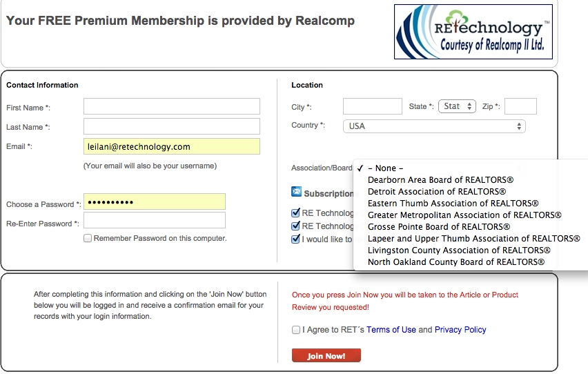Image resolution: width=588 pixels, height=374 pixels.
Task: Uncheck the first RE Technology subscription checkbox
Action: click(x=295, y=213)
